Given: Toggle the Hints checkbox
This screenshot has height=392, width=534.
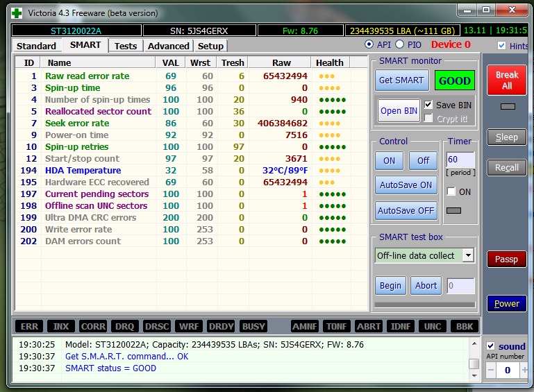Looking at the screenshot, I should pyautogui.click(x=501, y=46).
